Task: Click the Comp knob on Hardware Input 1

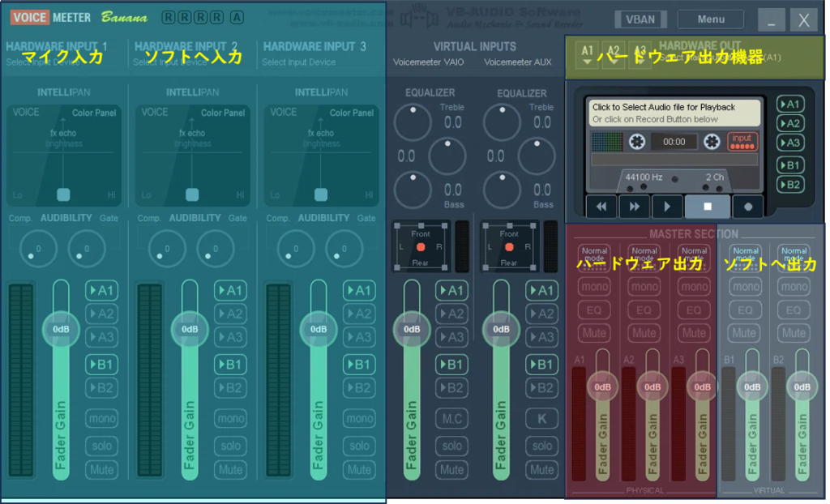Action: point(38,248)
